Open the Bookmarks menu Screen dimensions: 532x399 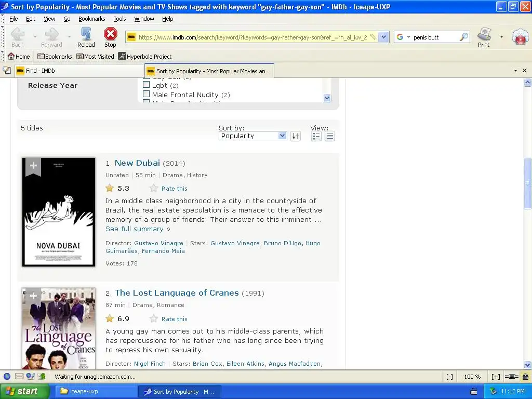(x=91, y=19)
